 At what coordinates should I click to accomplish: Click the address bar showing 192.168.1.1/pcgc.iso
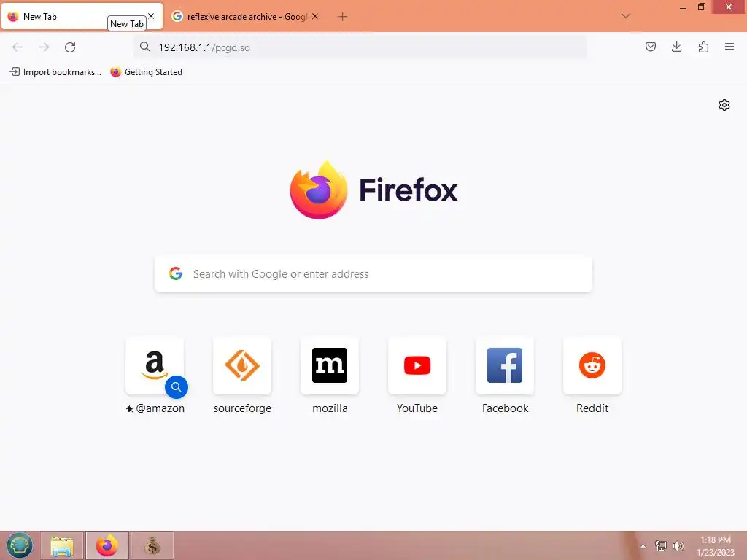pyautogui.click(x=360, y=47)
